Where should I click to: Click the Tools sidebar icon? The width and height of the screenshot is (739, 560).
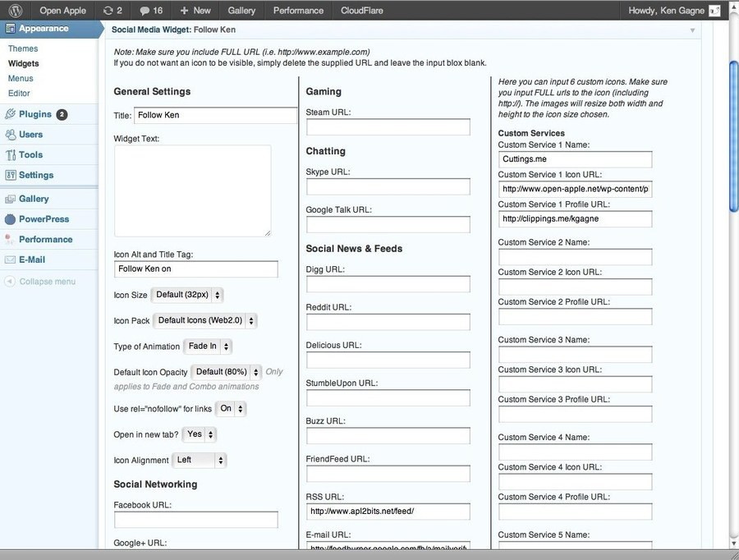pyautogui.click(x=11, y=155)
